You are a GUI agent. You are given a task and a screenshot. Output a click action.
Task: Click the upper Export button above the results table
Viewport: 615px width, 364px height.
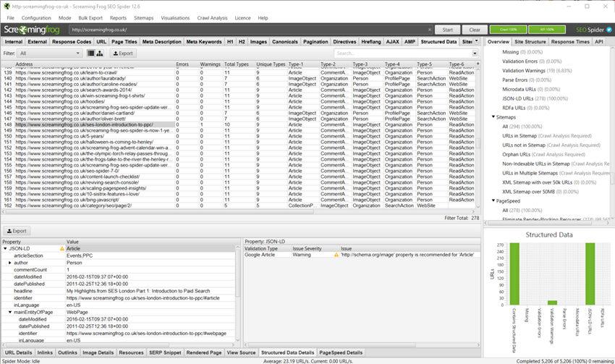(x=122, y=53)
